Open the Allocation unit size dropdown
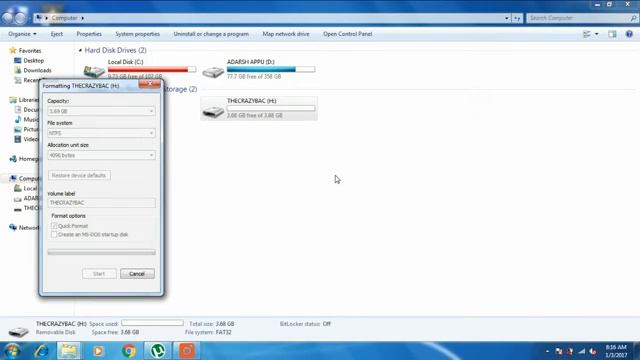This screenshot has width=640, height=360. 101,155
